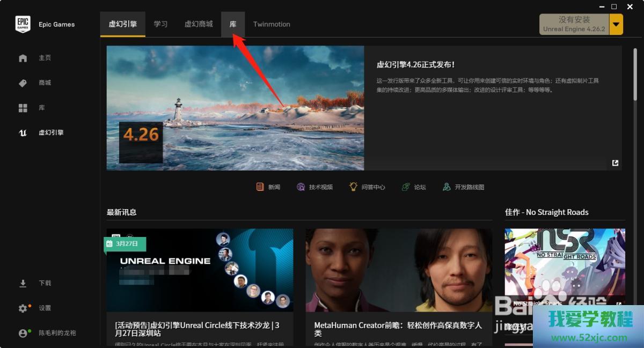Open external link icon on 4.26 banner

click(615, 163)
